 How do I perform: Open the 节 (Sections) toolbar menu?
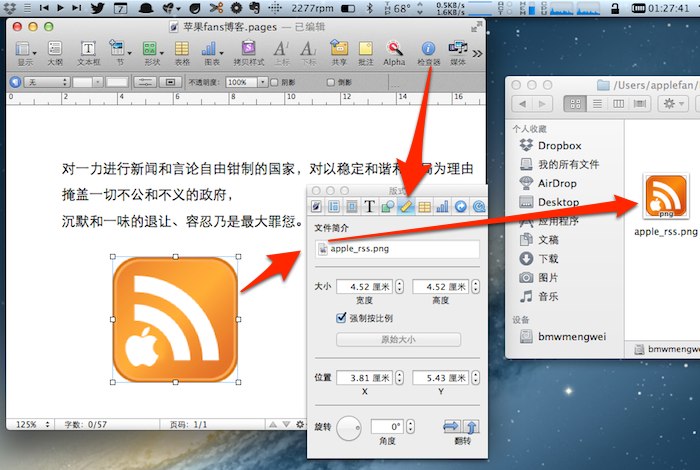[120, 53]
